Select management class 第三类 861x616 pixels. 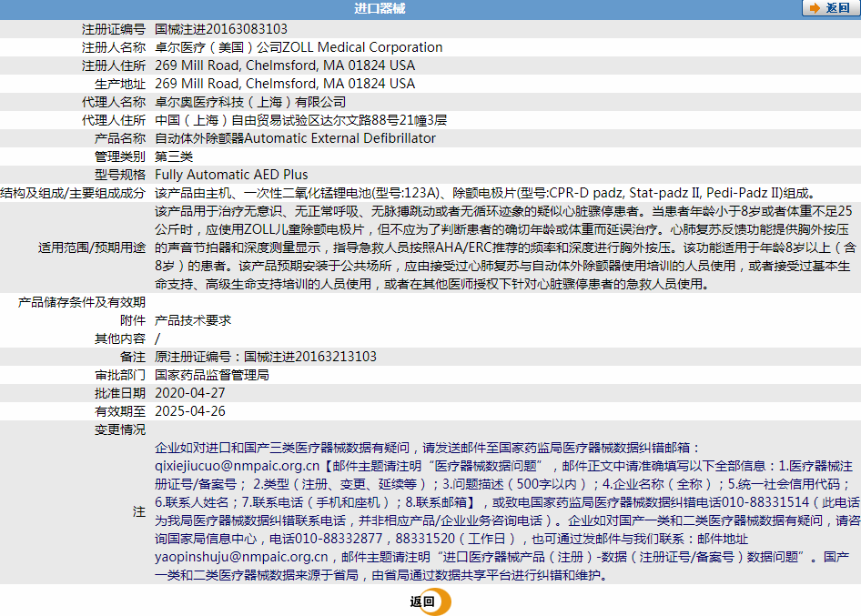coord(174,157)
